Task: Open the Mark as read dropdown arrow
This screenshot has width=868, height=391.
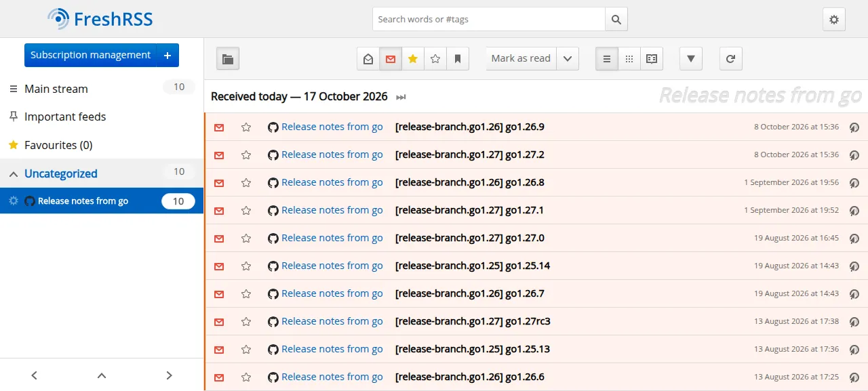Action: [x=568, y=59]
